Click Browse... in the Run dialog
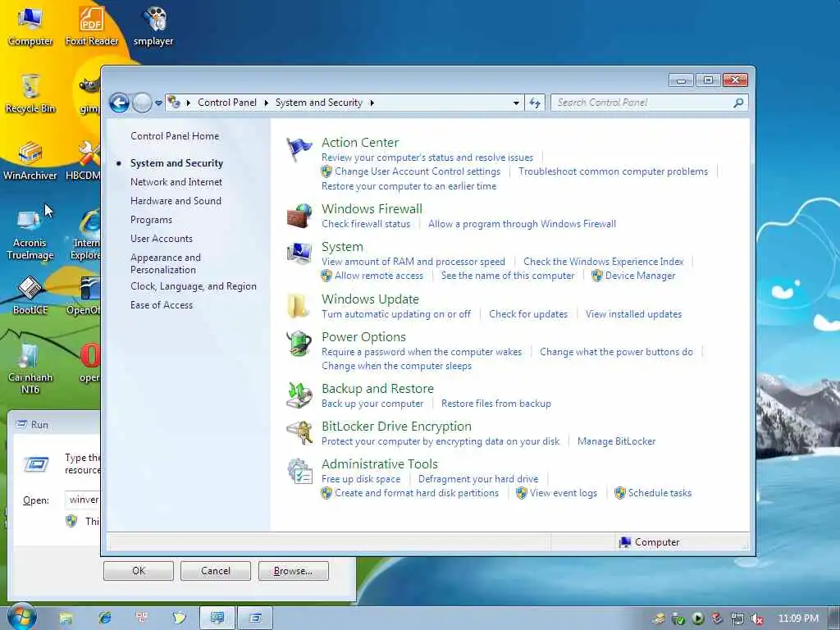 [x=293, y=571]
